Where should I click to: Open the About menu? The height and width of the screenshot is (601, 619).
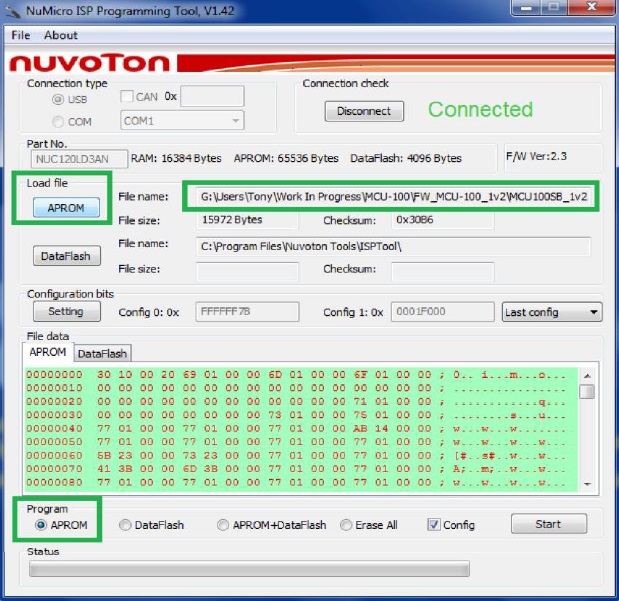pos(61,36)
